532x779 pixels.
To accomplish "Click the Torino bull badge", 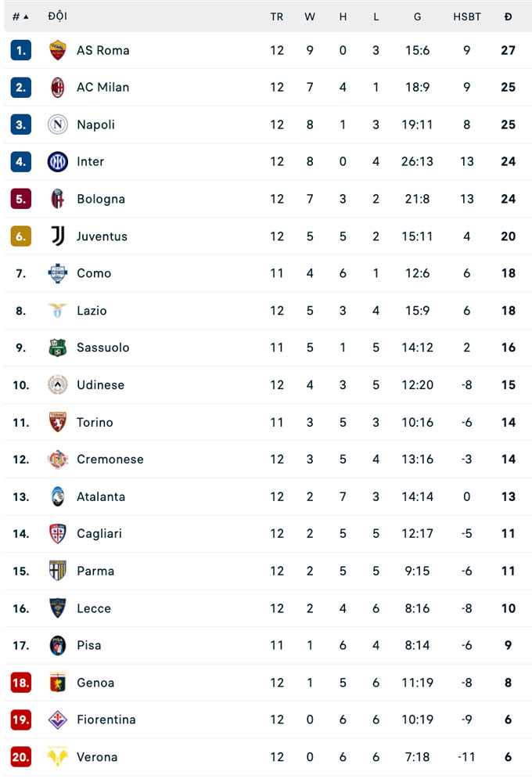I will (58, 422).
